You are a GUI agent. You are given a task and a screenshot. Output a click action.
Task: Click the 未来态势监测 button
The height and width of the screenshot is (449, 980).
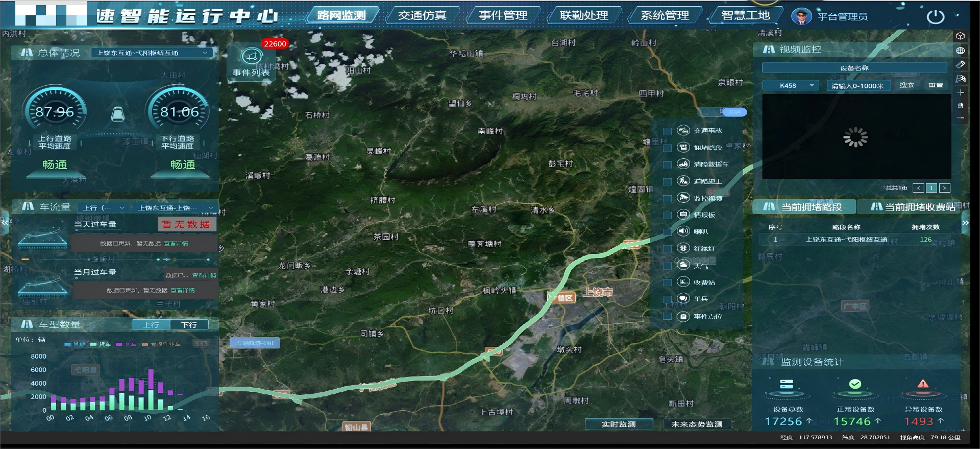click(696, 424)
